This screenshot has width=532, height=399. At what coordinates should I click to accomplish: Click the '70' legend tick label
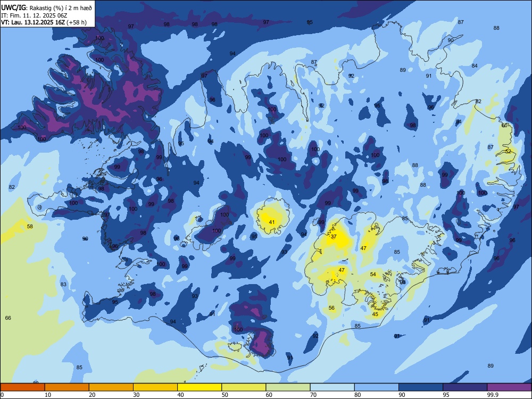tap(313, 395)
